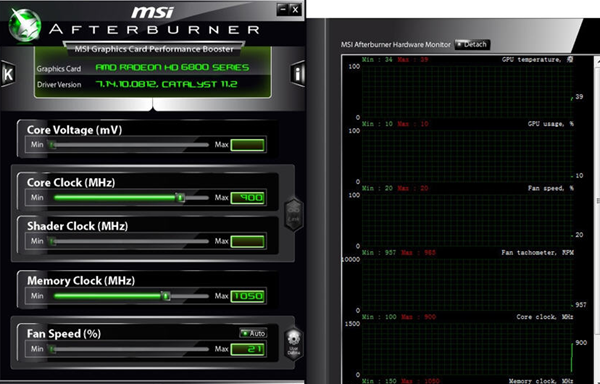This screenshot has width=600, height=384.
Task: Click the Memory Clock slider handle
Action: point(166,296)
